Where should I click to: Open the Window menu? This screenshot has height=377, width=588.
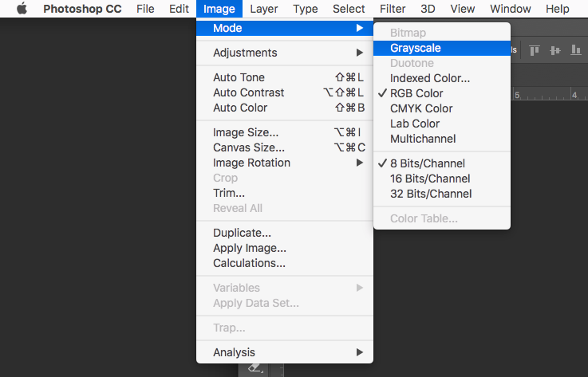(511, 9)
